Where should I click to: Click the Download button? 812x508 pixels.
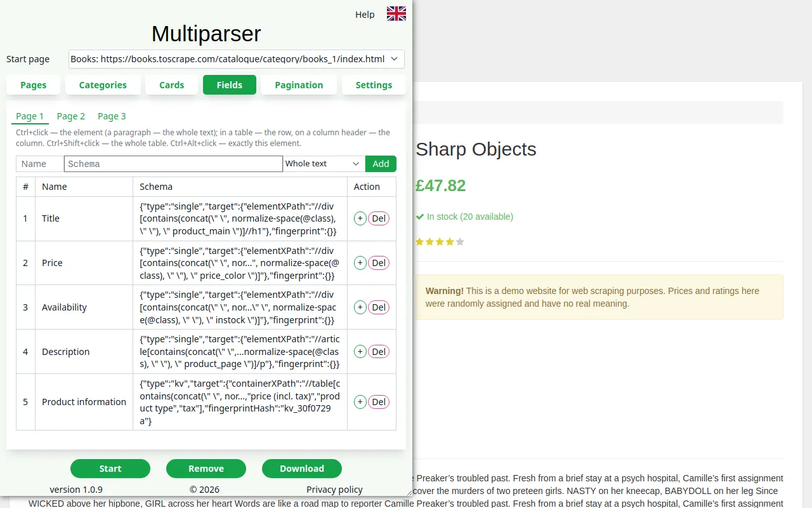302,469
